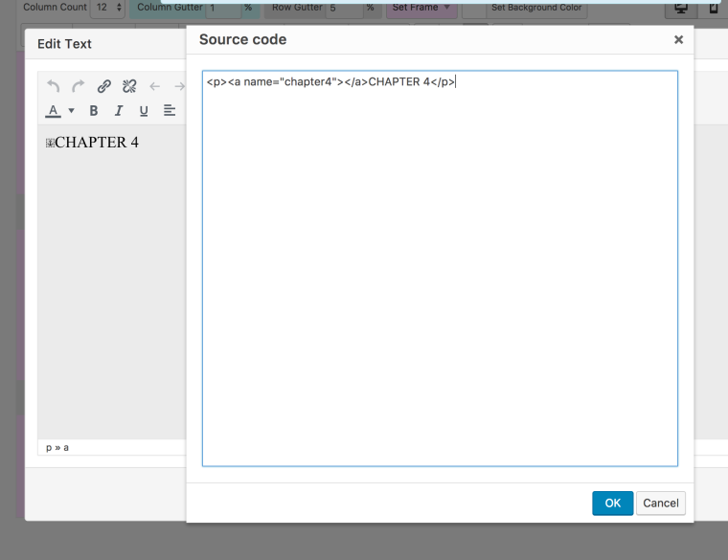
Task: Click the redo arrow in Edit Text toolbar
Action: click(x=79, y=86)
